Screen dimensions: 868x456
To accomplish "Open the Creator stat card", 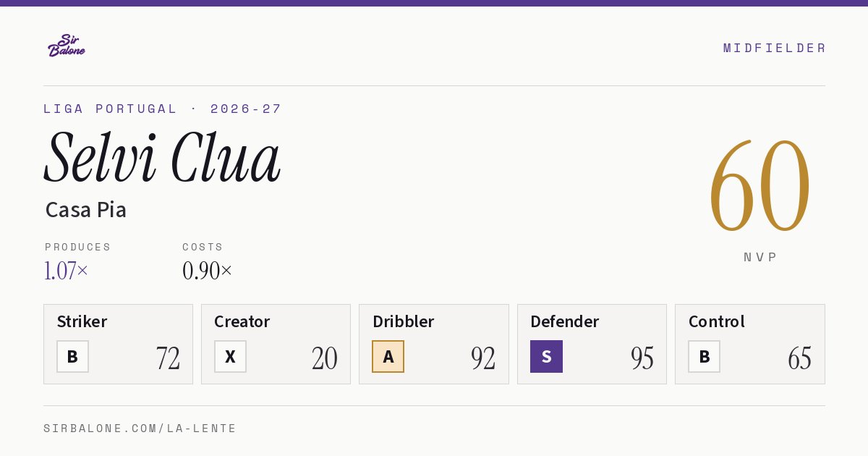I will click(x=276, y=344).
